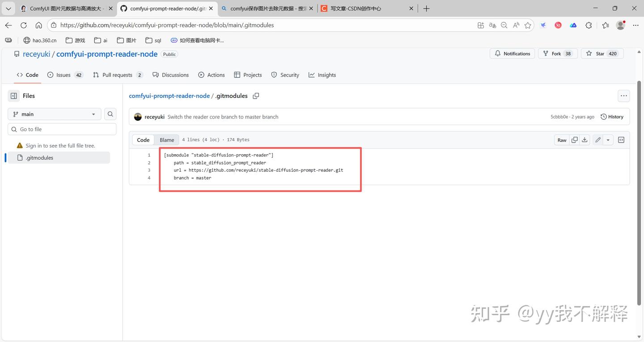Switch to the Blame view
This screenshot has height=342, width=644.
(166, 139)
